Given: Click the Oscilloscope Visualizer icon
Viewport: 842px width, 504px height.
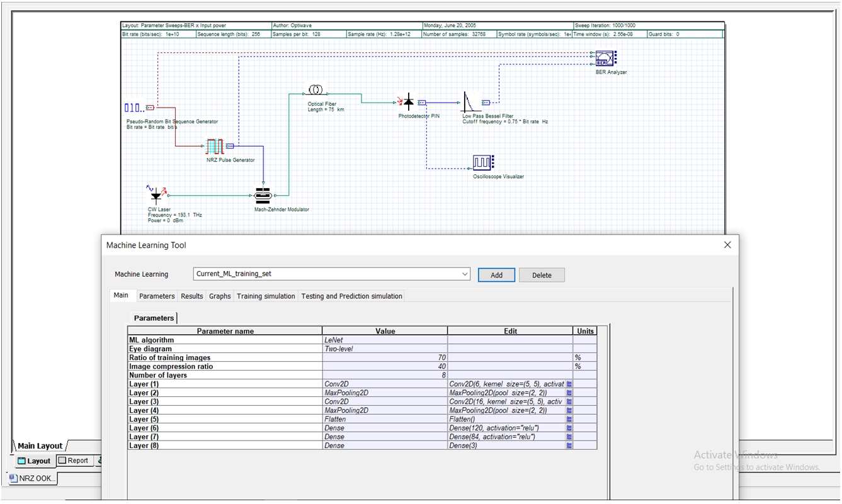Looking at the screenshot, I should click(x=482, y=162).
